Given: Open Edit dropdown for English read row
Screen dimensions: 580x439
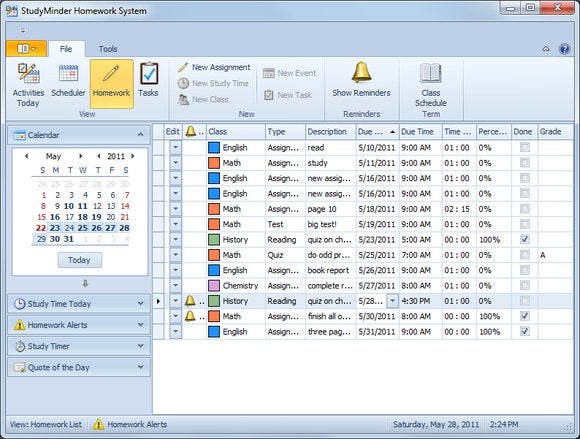Looking at the screenshot, I should (176, 148).
